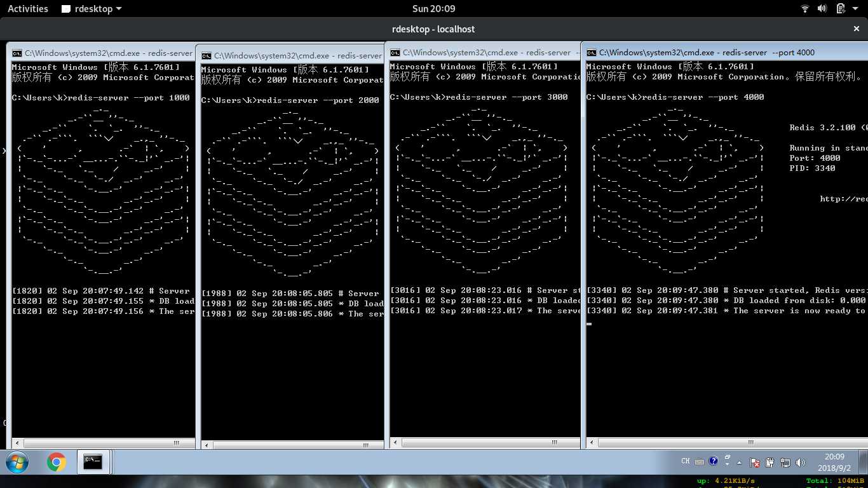Open the GNOME clock Sun 20:09
Viewport: 868px width, 488px height.
pyautogui.click(x=433, y=8)
